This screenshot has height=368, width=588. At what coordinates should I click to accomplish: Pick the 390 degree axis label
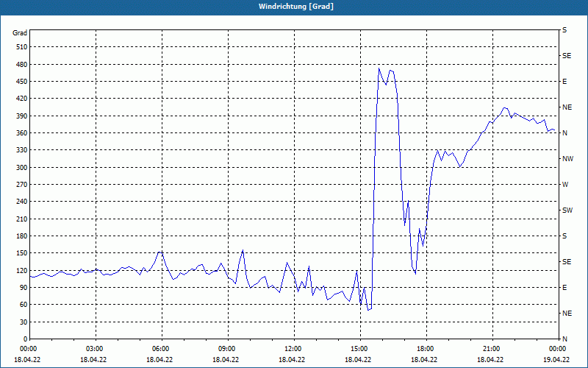point(22,116)
